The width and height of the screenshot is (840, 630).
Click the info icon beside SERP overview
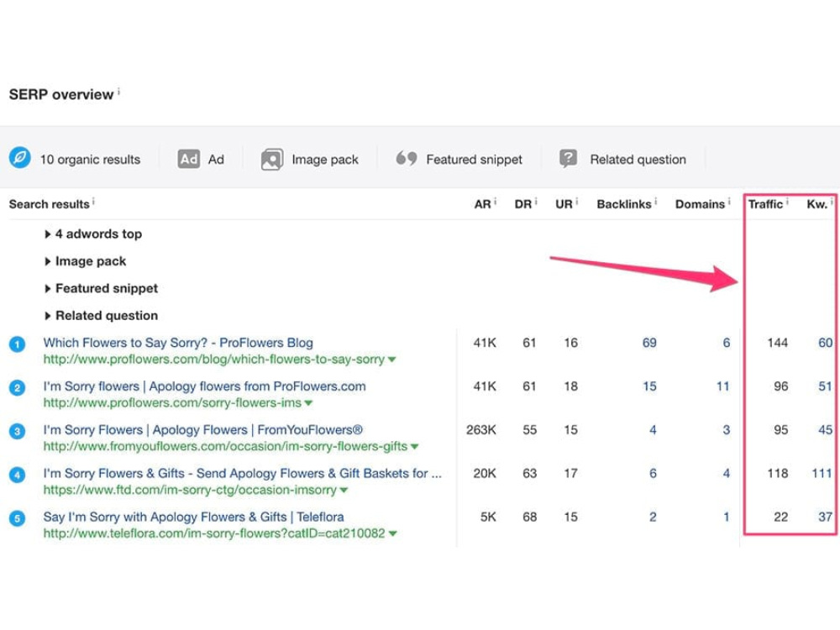tap(119, 92)
